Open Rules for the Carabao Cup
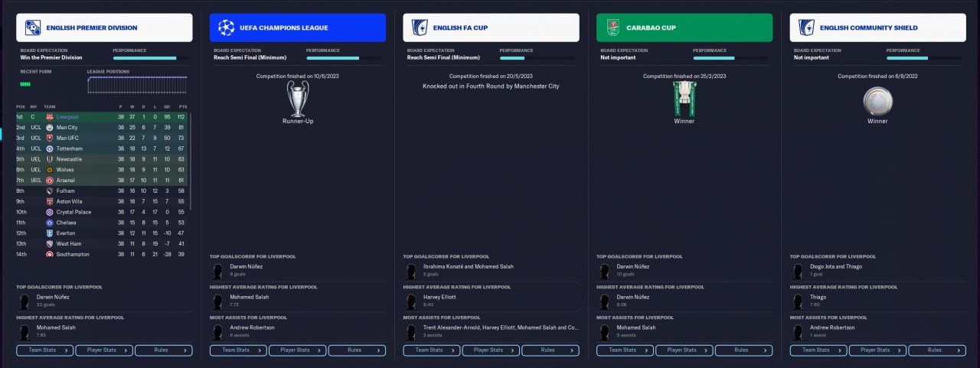 [x=743, y=350]
